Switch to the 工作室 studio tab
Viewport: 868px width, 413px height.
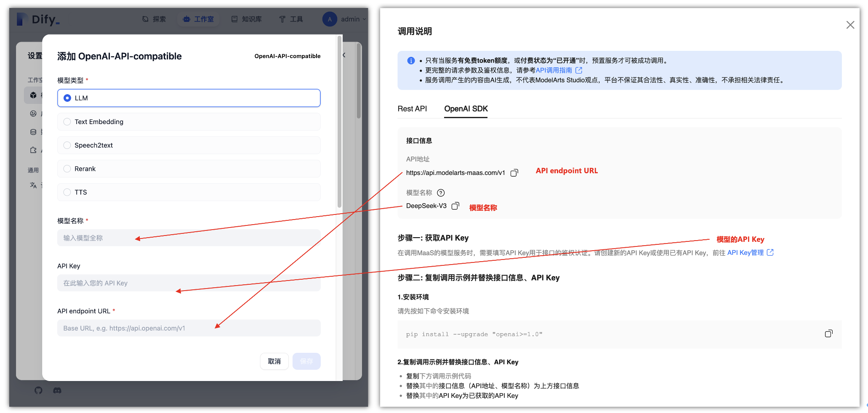198,19
